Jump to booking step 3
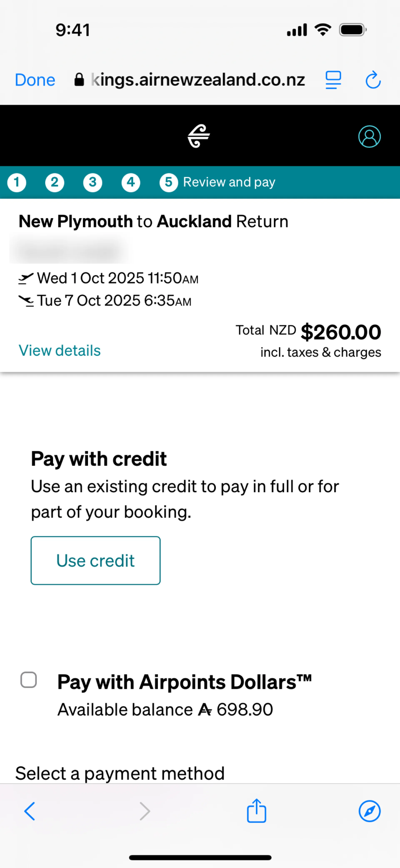The height and width of the screenshot is (868, 400). 92,182
